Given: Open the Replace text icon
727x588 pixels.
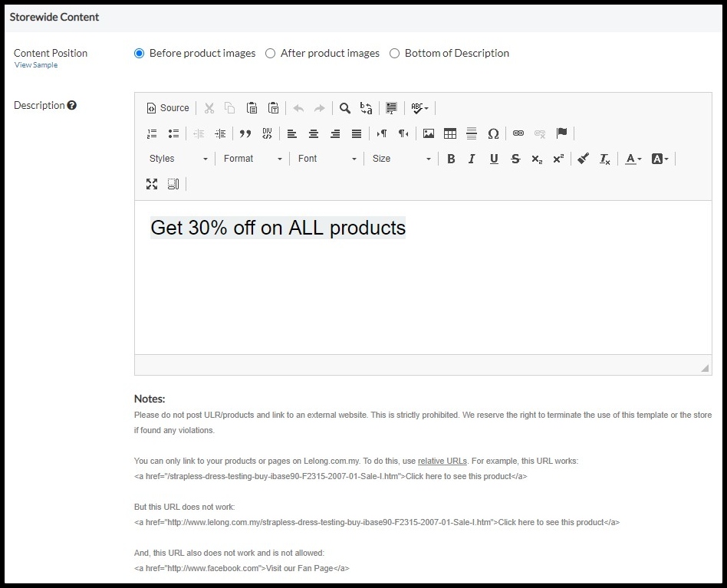Looking at the screenshot, I should click(367, 108).
